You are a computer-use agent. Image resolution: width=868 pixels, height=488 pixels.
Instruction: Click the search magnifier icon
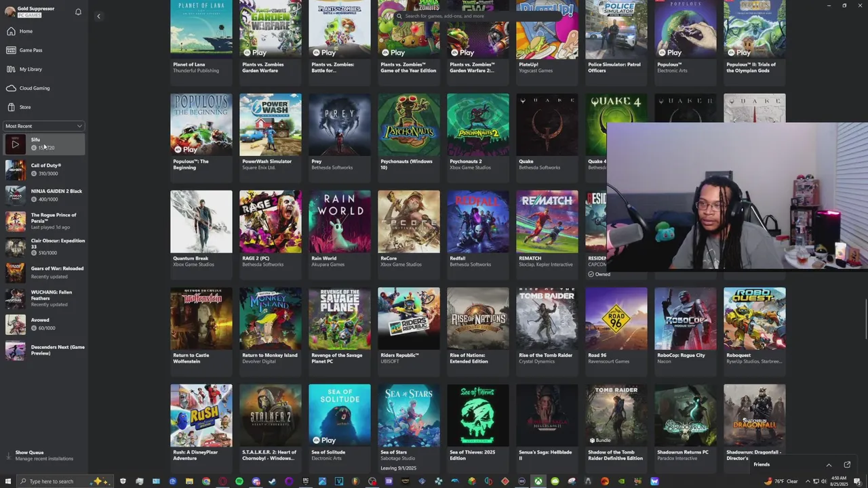(x=399, y=16)
